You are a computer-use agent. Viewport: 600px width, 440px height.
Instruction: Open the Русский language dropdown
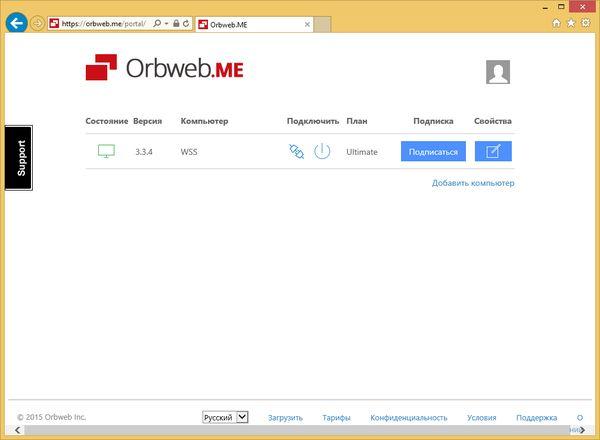coord(225,417)
